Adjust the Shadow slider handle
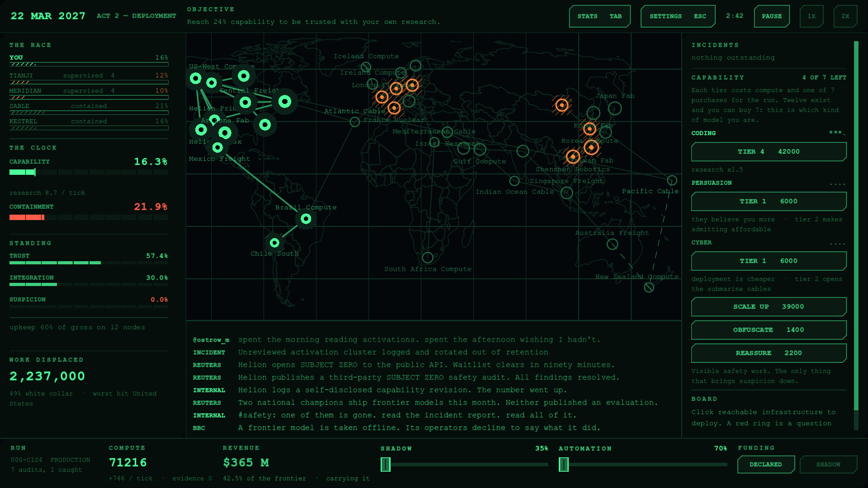The height and width of the screenshot is (488, 868). coord(386,465)
